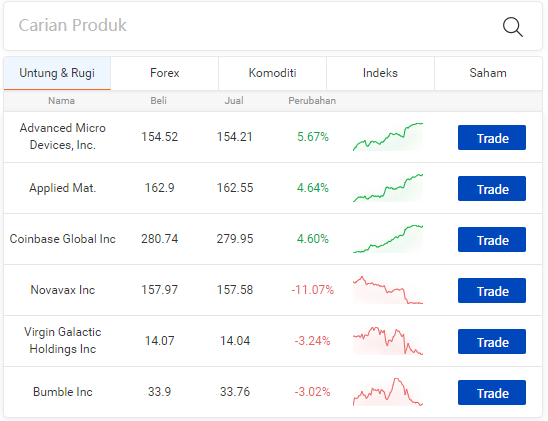Click sell price 14.04
548x421 pixels.
[235, 341]
